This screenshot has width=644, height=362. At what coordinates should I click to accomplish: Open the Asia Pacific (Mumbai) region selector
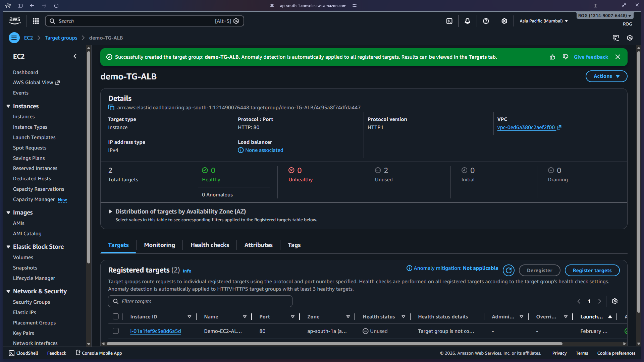543,21
